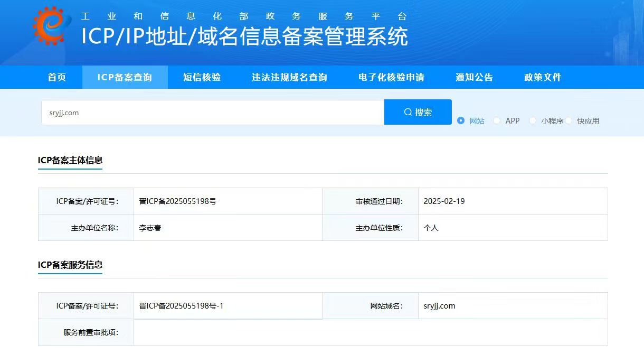Image resolution: width=644 pixels, height=354 pixels.
Task: Click the 个人 organizer type value
Action: point(431,228)
